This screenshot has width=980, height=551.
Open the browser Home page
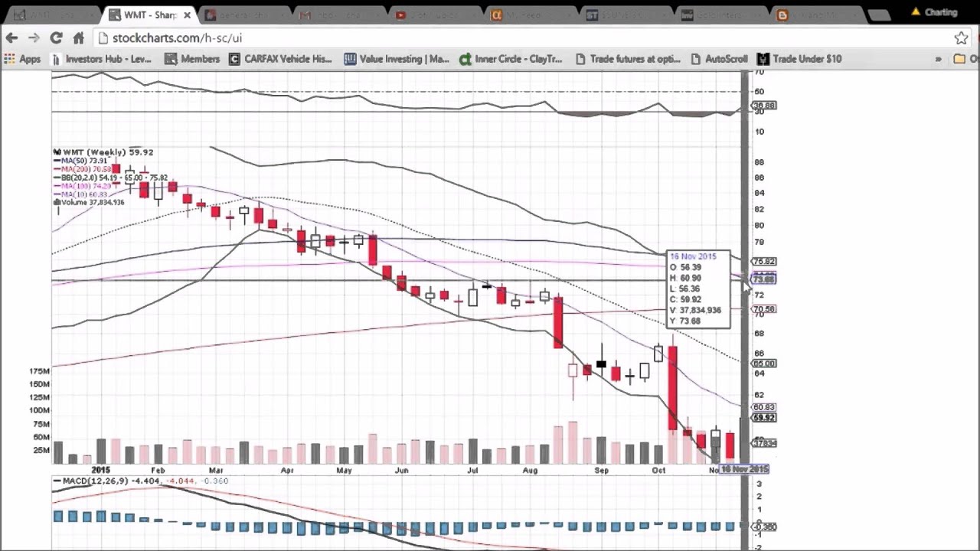click(78, 37)
